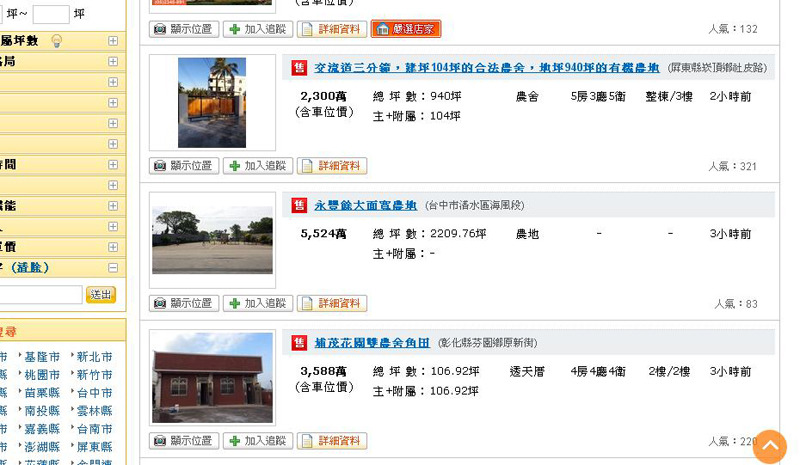Click 顯示位置 for the 2,300萬 farmhouse listing

pos(184,166)
